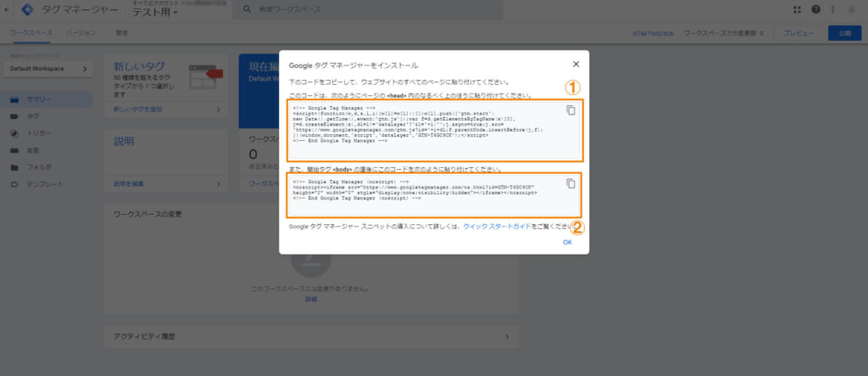The height and width of the screenshot is (376, 868).
Task: Focus the workspace search field
Action: tap(368, 9)
